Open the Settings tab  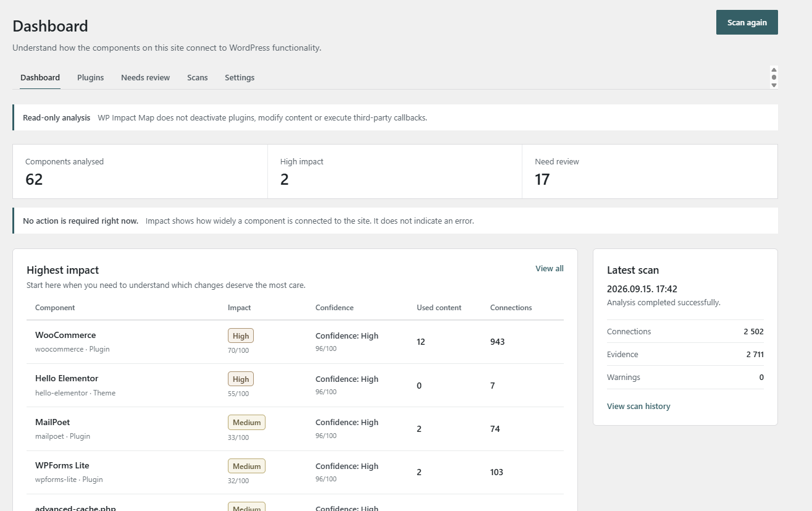pos(240,78)
